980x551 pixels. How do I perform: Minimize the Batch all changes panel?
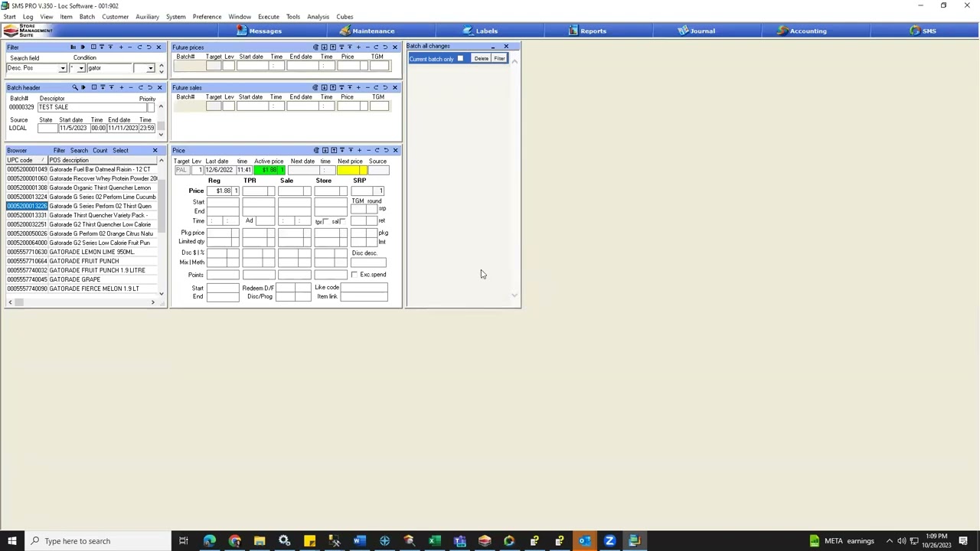492,47
